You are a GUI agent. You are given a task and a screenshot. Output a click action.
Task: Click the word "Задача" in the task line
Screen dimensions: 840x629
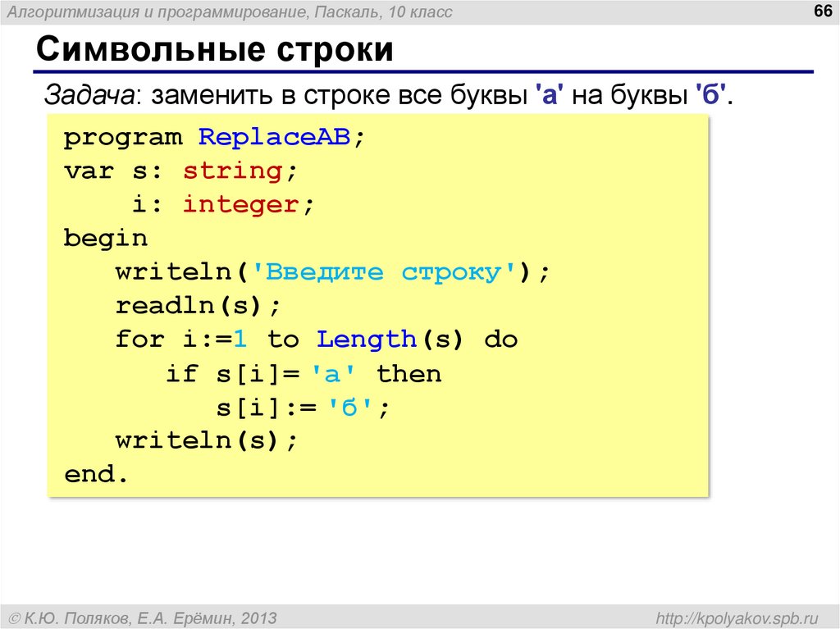tap(89, 95)
